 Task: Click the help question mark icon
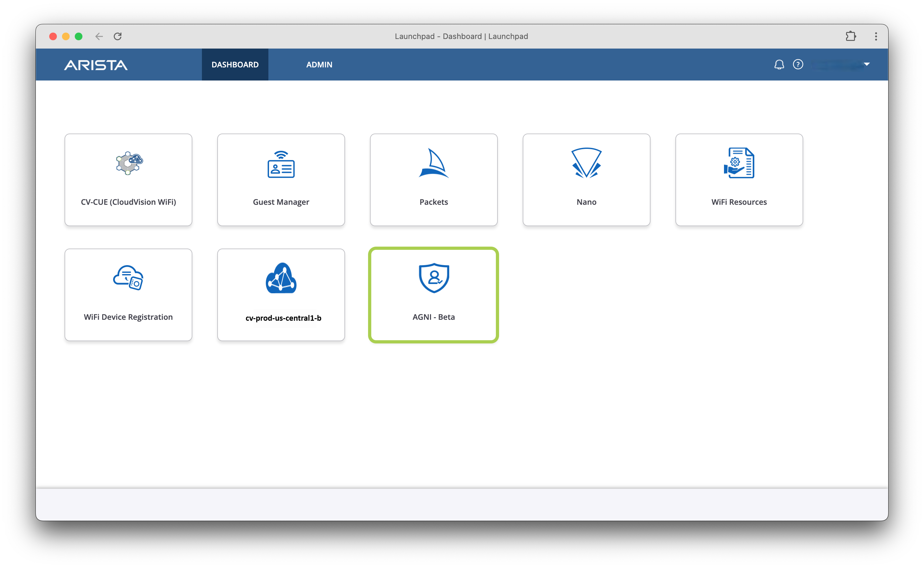(798, 65)
